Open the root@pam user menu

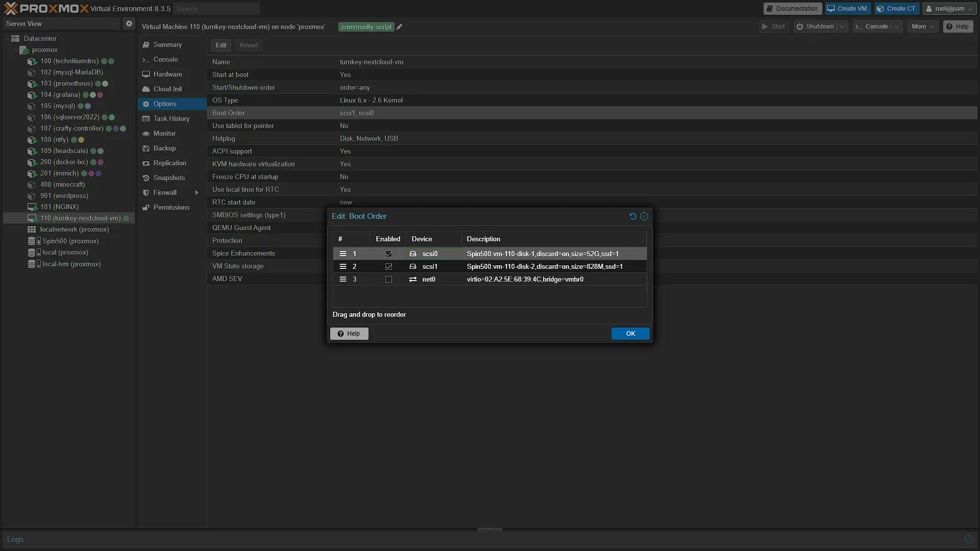tap(949, 9)
